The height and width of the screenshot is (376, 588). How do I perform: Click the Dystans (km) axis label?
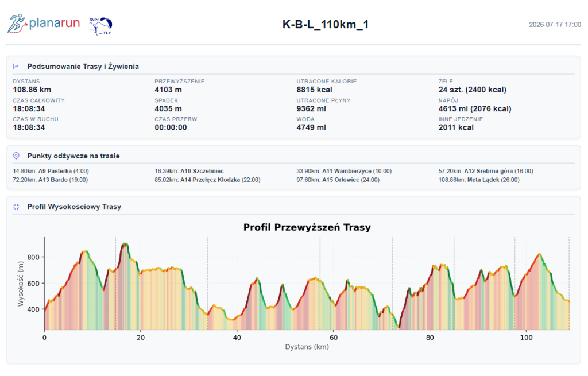[x=307, y=347]
